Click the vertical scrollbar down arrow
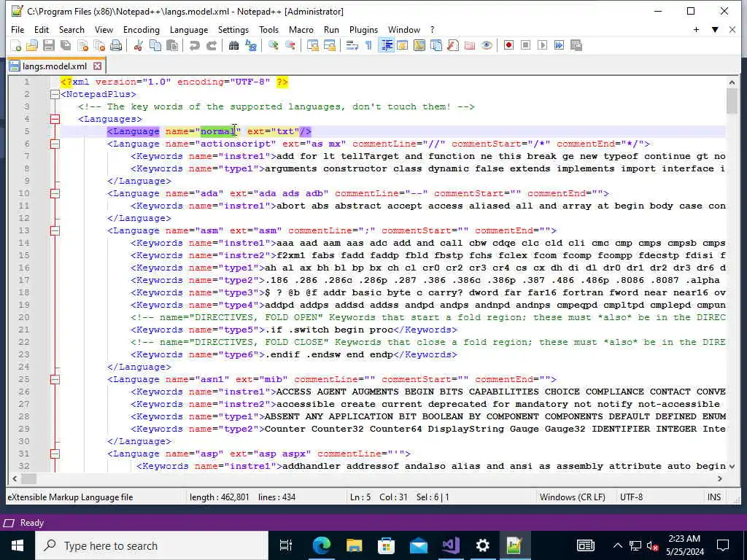Image resolution: width=747 pixels, height=560 pixels. coord(732,466)
